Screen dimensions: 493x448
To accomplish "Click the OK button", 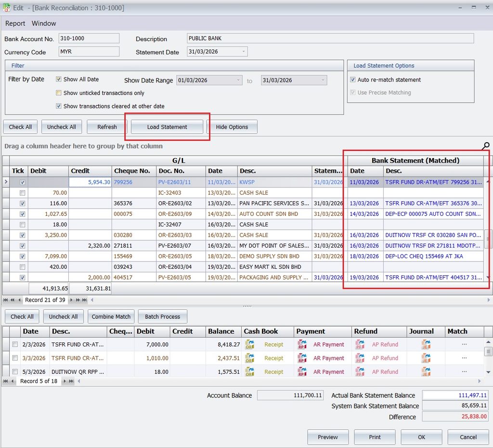I will 421,437.
